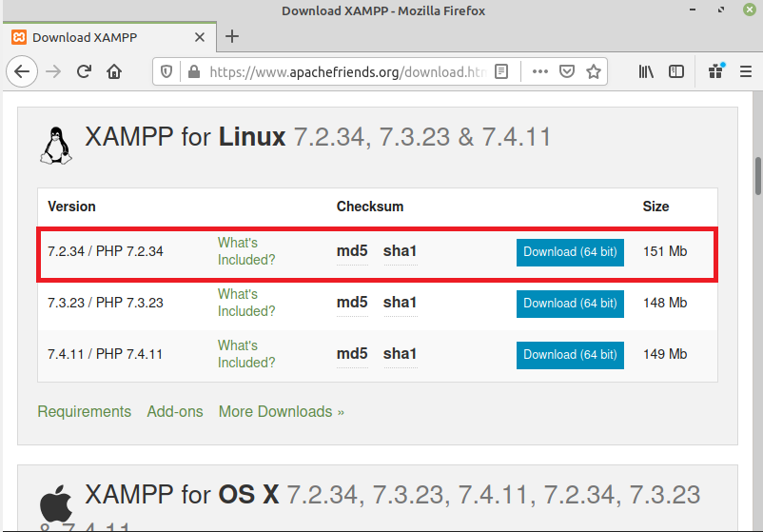Save page to Pocket
Viewport: 763px width, 532px height.
567,71
